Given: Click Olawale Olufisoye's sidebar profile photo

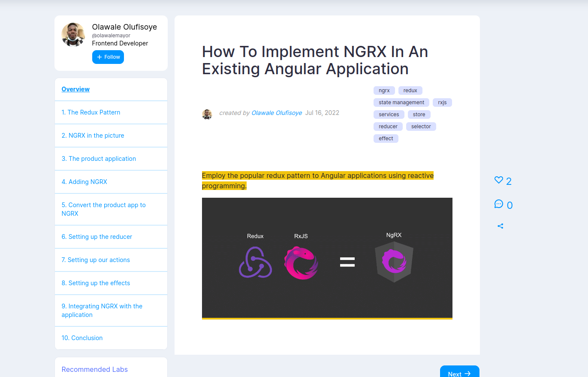Looking at the screenshot, I should click(x=73, y=34).
